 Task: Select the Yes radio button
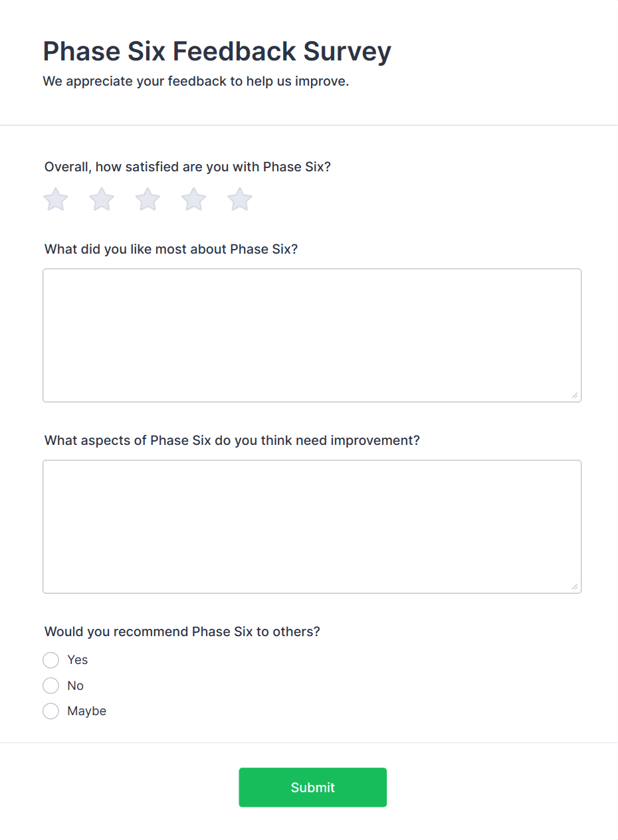tap(51, 660)
